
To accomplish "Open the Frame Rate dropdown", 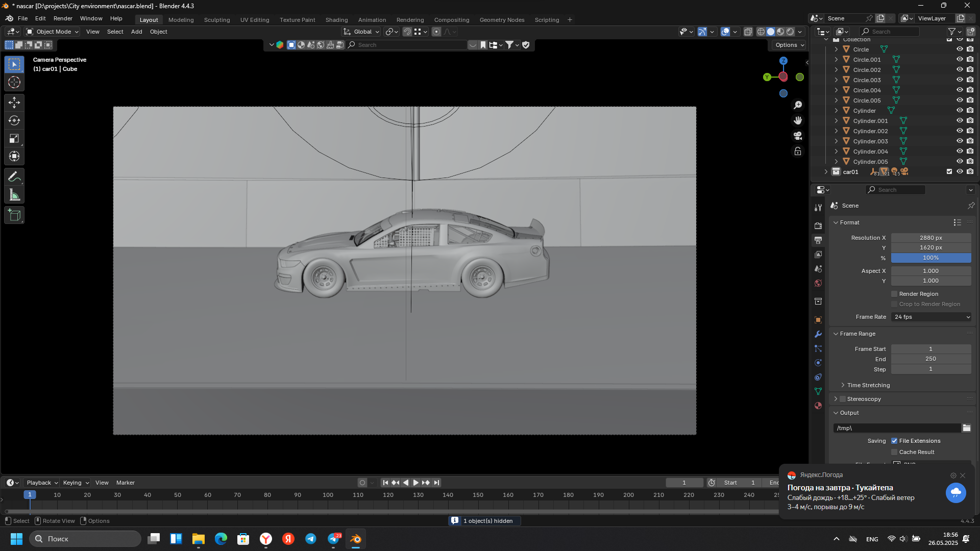I will click(932, 317).
